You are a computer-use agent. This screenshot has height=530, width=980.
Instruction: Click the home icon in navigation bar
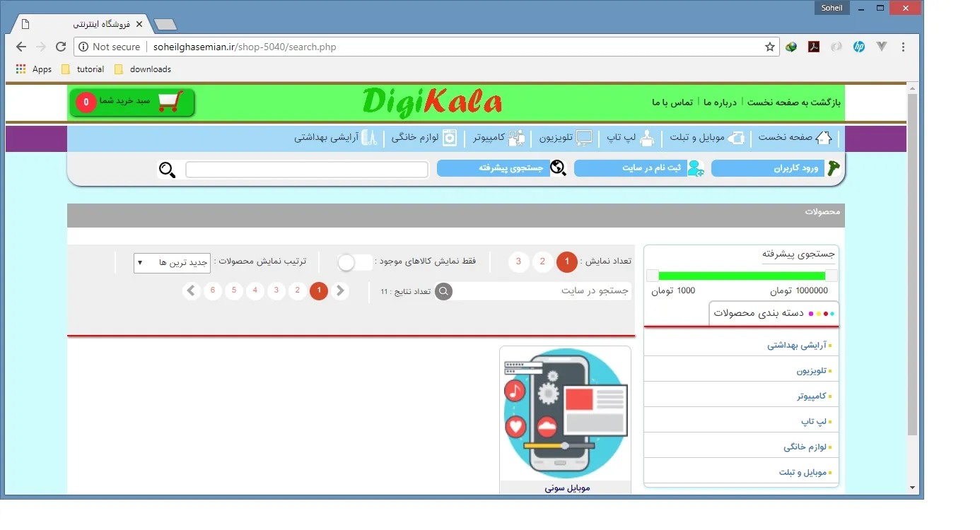pyautogui.click(x=824, y=138)
